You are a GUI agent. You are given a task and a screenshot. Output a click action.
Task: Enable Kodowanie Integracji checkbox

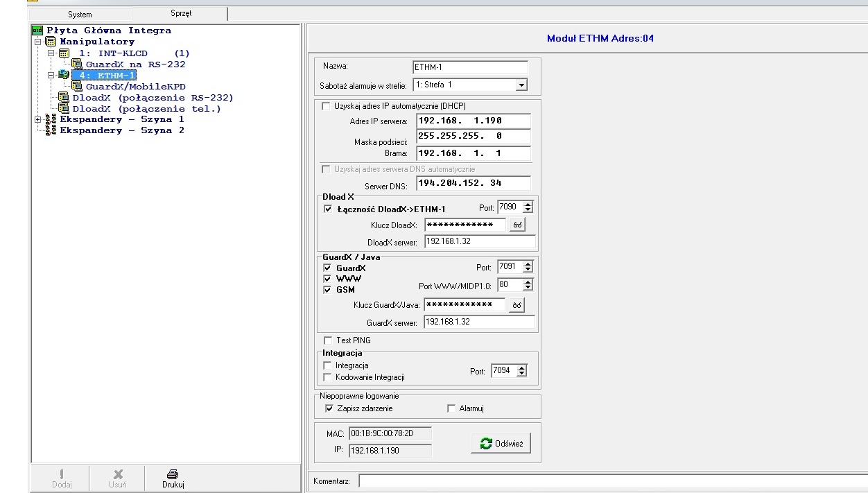click(x=328, y=377)
